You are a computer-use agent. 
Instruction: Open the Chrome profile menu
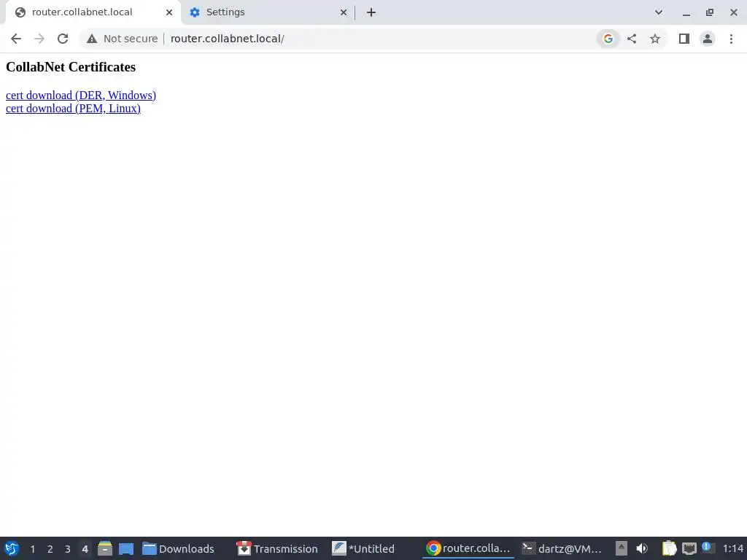(x=708, y=39)
